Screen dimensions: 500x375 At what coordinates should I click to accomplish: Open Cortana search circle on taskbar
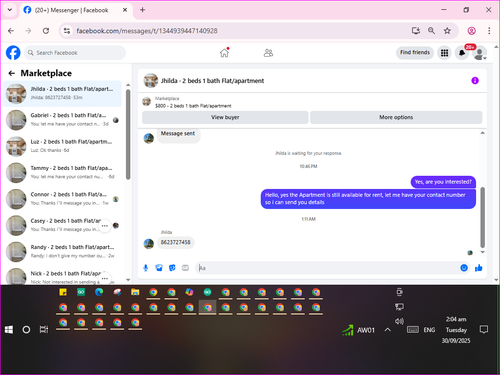pyautogui.click(x=26, y=330)
